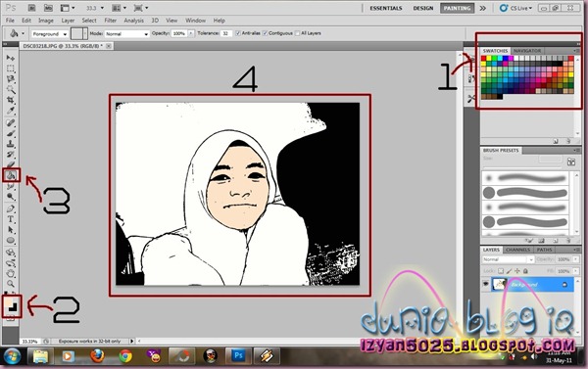The height and width of the screenshot is (369, 588).
Task: Open Chrome from the taskbar
Action: pos(125,355)
